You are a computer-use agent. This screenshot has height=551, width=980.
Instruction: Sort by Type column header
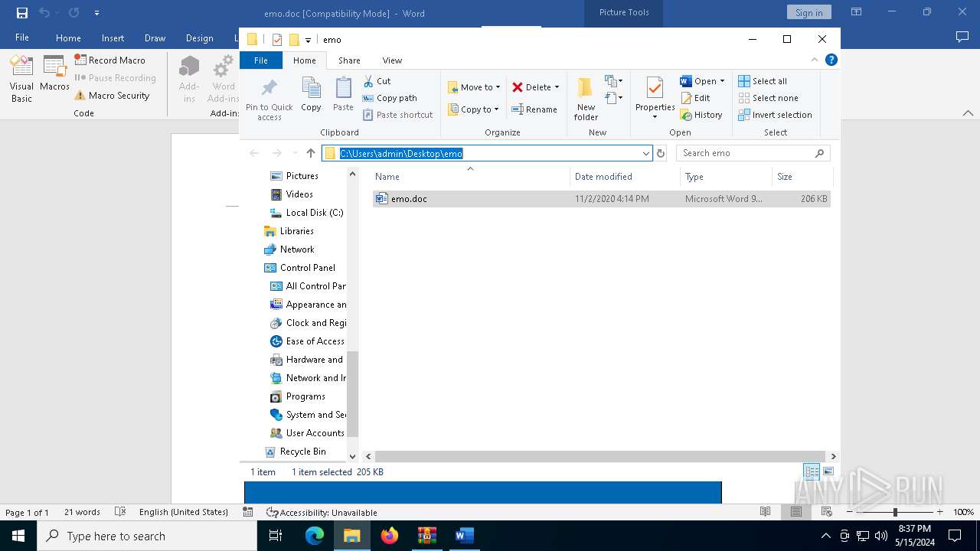726,177
